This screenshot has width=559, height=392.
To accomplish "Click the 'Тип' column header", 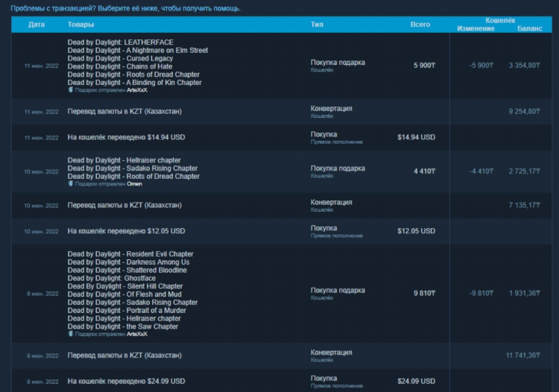I will point(317,25).
